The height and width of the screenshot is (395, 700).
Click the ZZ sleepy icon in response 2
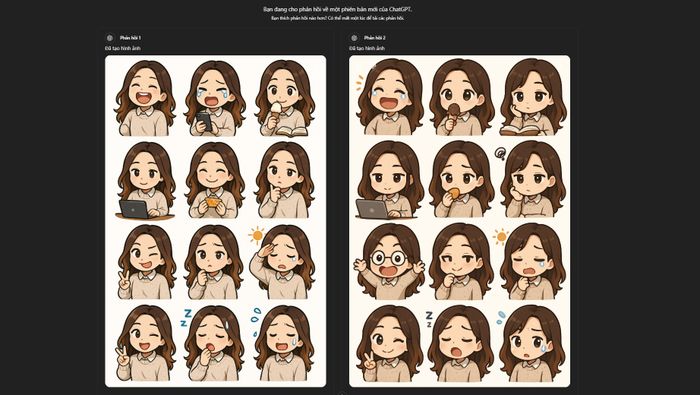pos(429,318)
